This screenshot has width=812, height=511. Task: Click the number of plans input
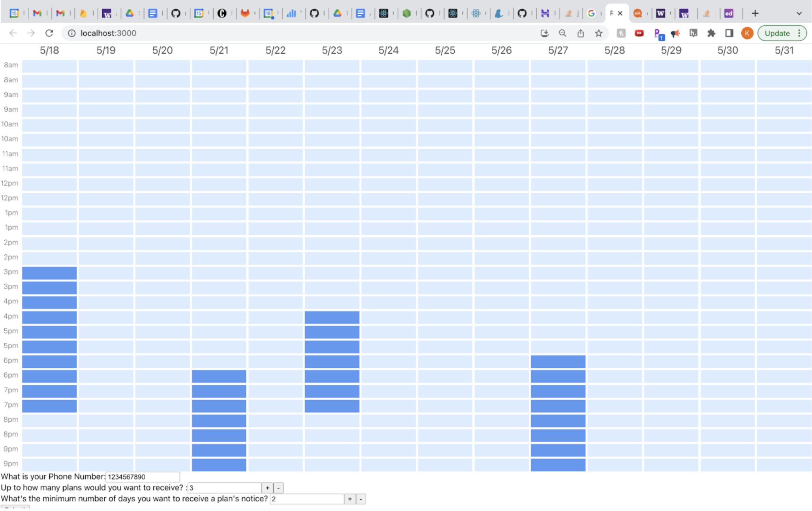click(x=224, y=488)
